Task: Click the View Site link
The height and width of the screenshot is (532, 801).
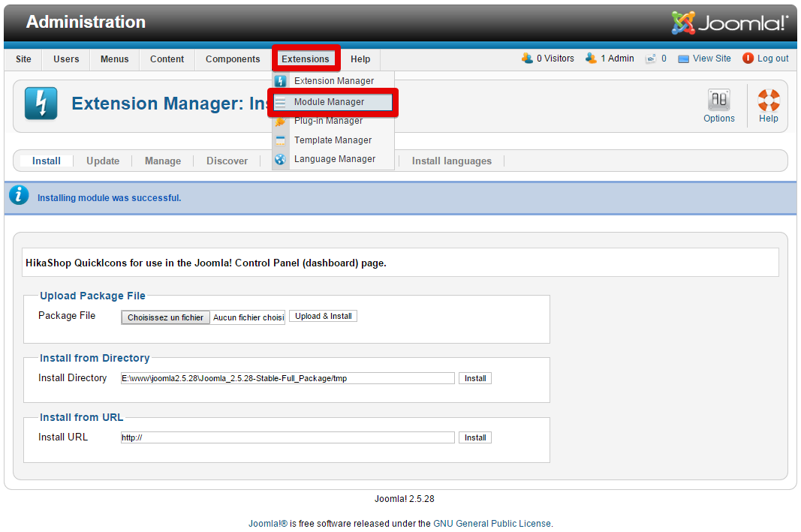Action: coord(712,59)
